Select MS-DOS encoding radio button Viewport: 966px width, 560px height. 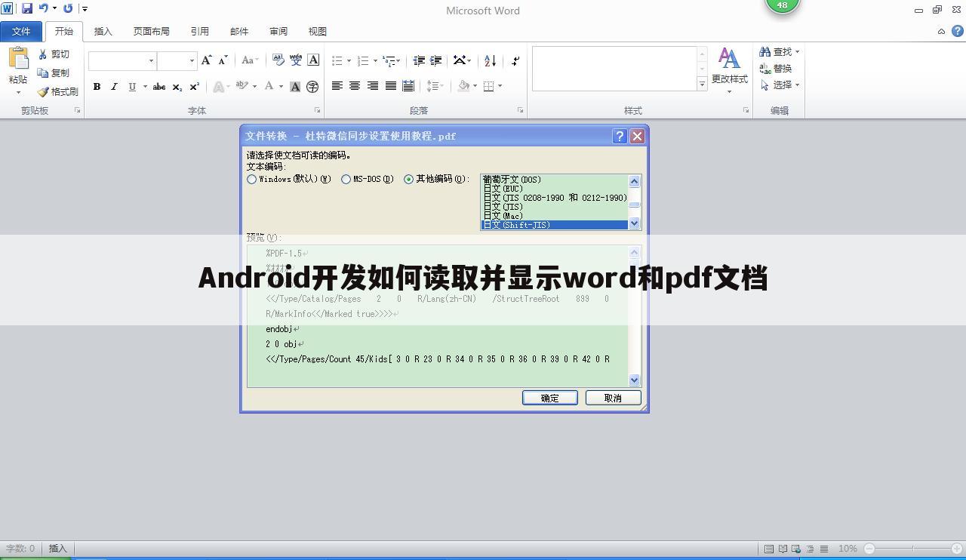pos(346,180)
